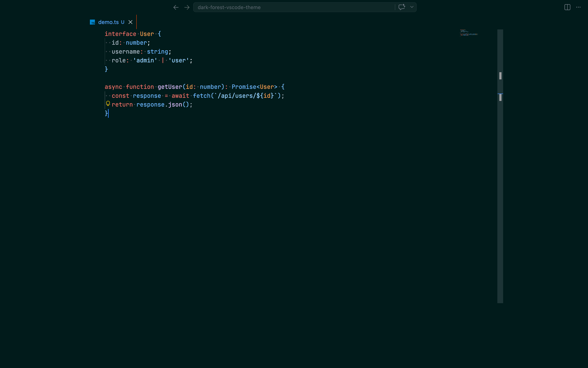
Task: Go forward with the right arrow
Action: (x=187, y=7)
